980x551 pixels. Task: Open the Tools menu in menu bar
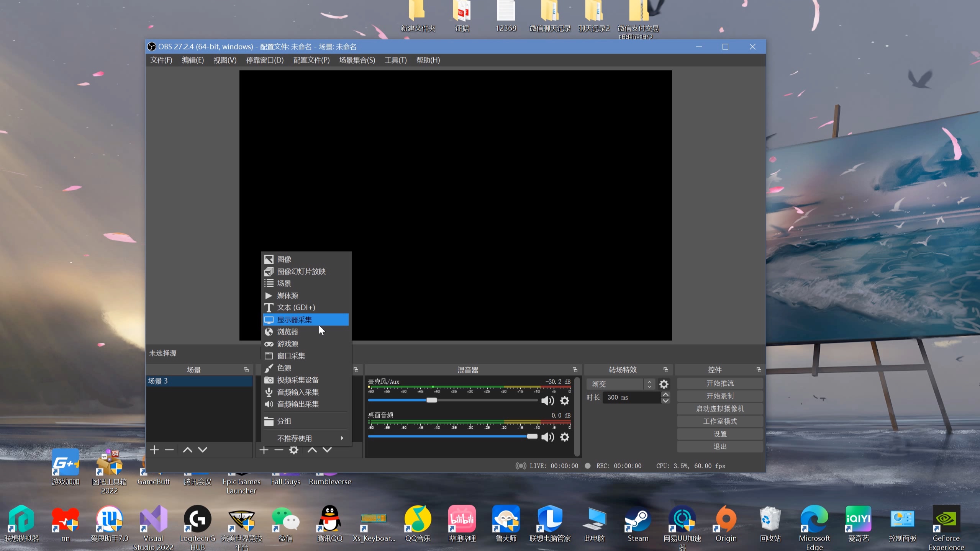coord(395,60)
